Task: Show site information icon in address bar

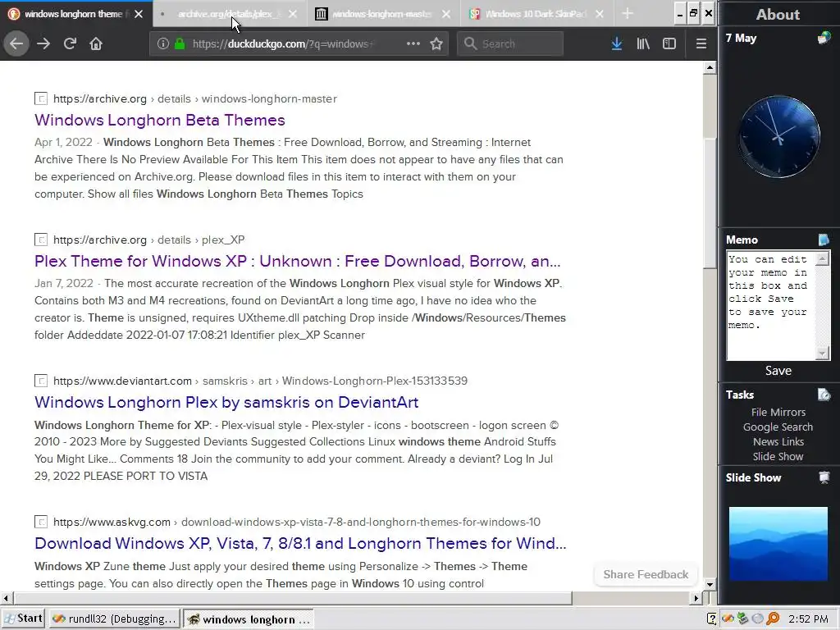Action: coord(163,43)
